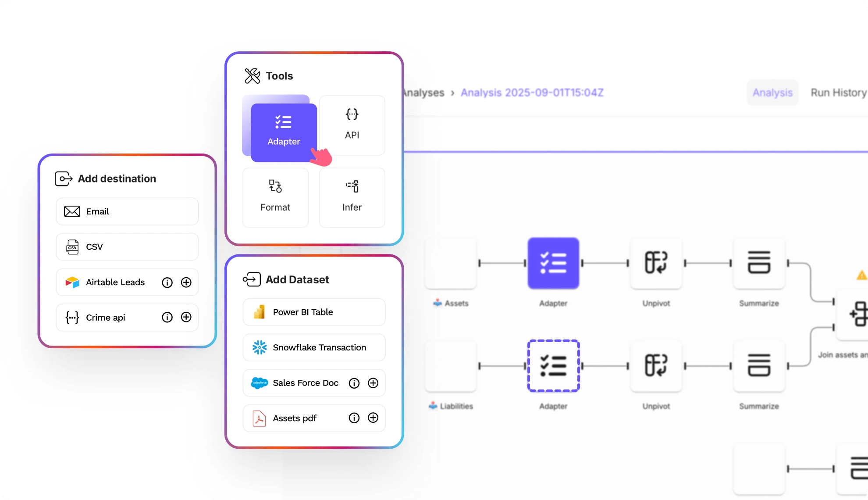This screenshot has height=500, width=868.
Task: Show info for Crime api destination
Action: (167, 318)
